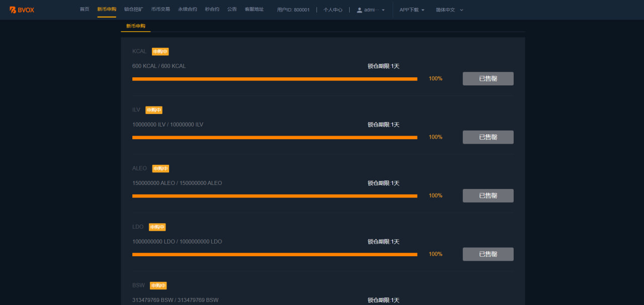Screen dimensions: 644x305
Task: Expand the admi account dropdown arrow
Action: point(383,10)
